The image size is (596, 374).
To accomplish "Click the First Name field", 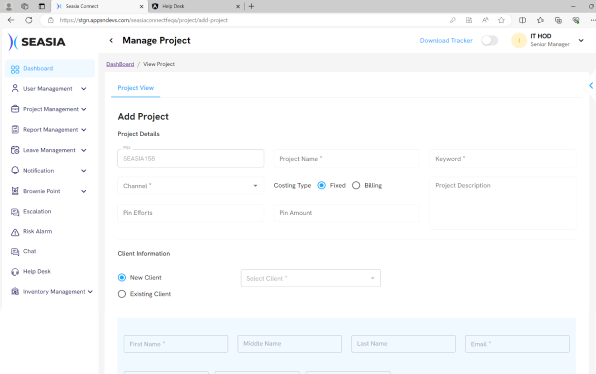I will 176,344.
